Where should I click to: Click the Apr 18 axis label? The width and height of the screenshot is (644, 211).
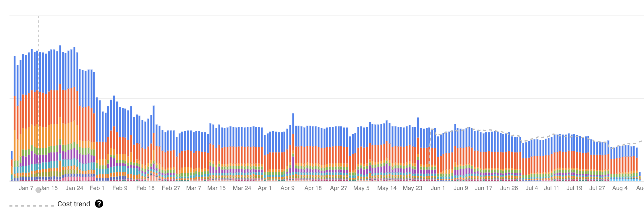(x=313, y=188)
